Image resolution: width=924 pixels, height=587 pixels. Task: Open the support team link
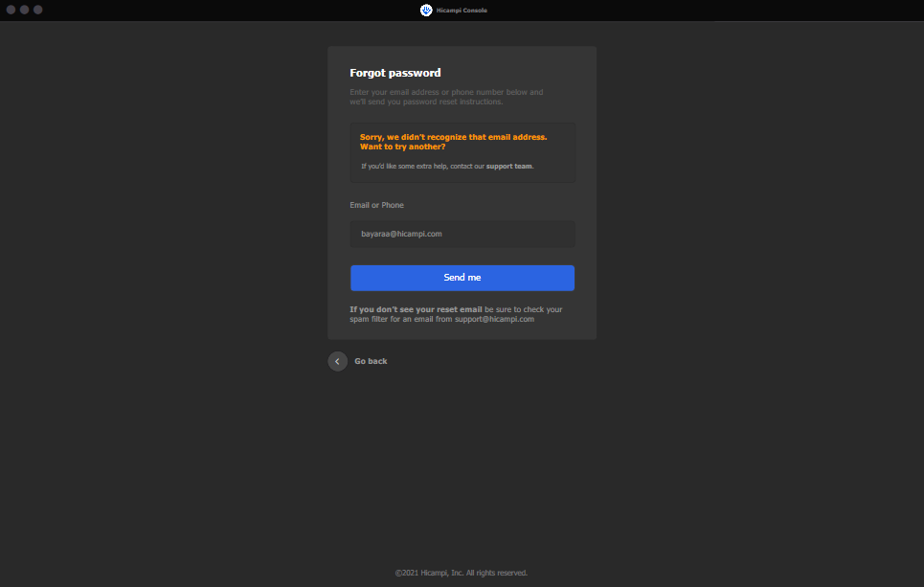click(x=508, y=167)
